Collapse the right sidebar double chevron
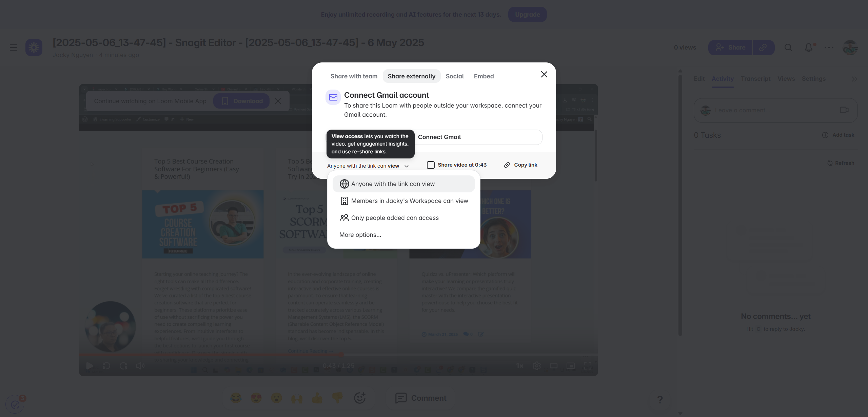The image size is (868, 417). 854,79
